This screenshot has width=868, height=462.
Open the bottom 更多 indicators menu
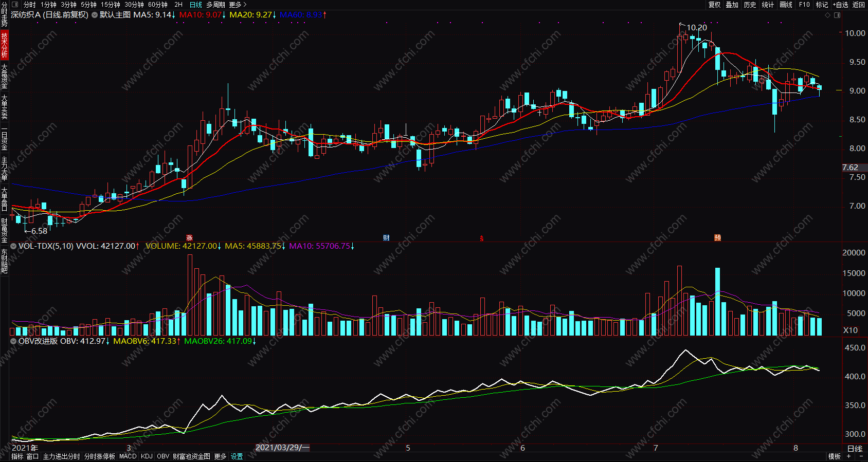[x=220, y=456]
